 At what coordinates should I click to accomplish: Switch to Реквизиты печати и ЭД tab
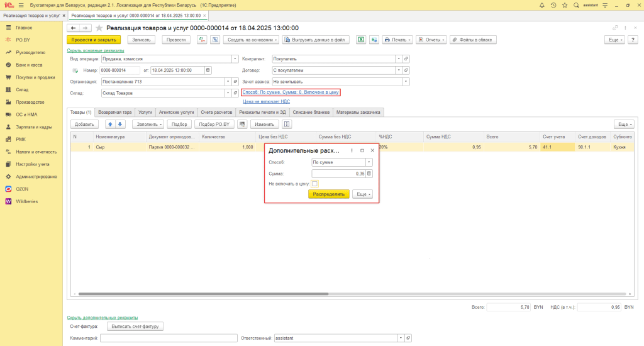point(262,112)
